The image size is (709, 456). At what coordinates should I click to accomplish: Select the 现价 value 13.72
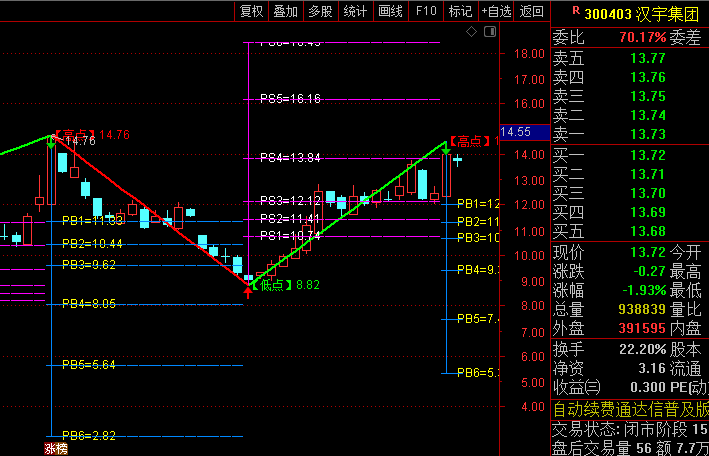click(x=648, y=252)
